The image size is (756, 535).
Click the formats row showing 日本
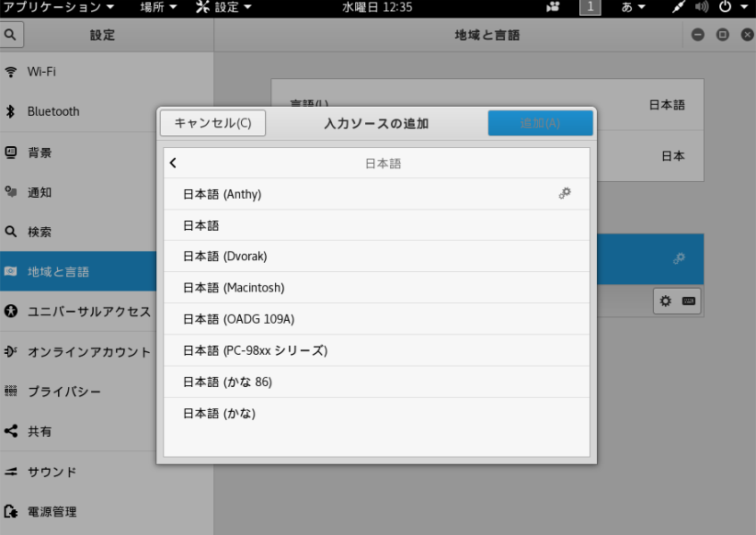point(650,155)
